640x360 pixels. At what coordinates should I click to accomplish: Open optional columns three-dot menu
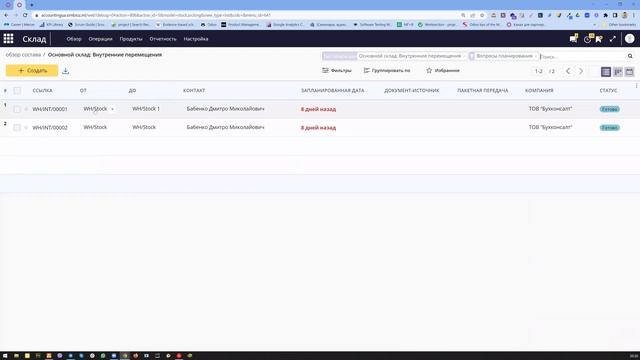coord(636,86)
